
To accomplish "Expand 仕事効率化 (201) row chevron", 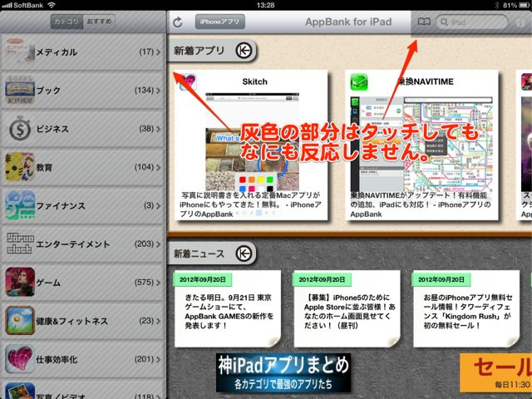I will pyautogui.click(x=159, y=359).
